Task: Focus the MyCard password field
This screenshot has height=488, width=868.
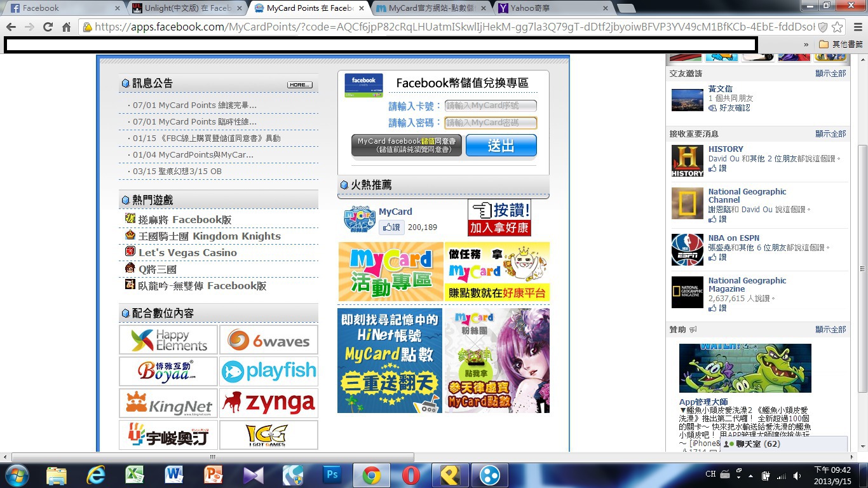Action: tap(491, 123)
